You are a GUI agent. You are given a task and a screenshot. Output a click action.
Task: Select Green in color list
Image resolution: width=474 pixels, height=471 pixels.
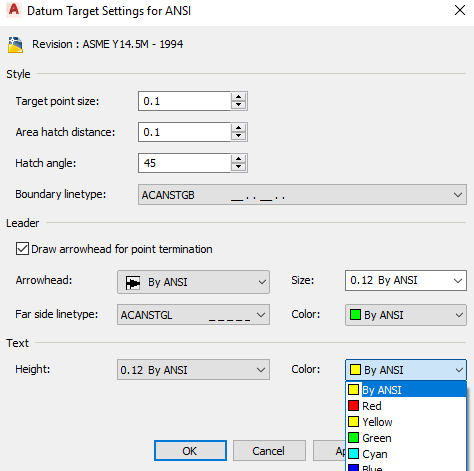click(x=406, y=438)
